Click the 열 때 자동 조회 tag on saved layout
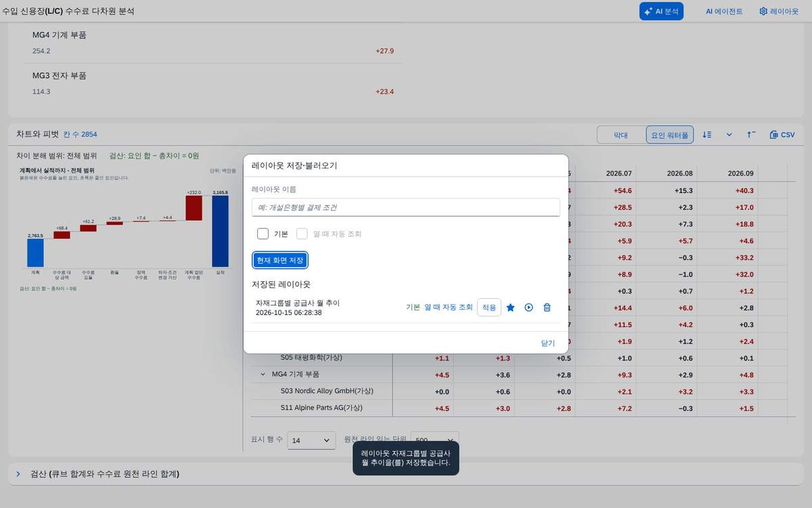This screenshot has width=812, height=508. click(x=449, y=308)
